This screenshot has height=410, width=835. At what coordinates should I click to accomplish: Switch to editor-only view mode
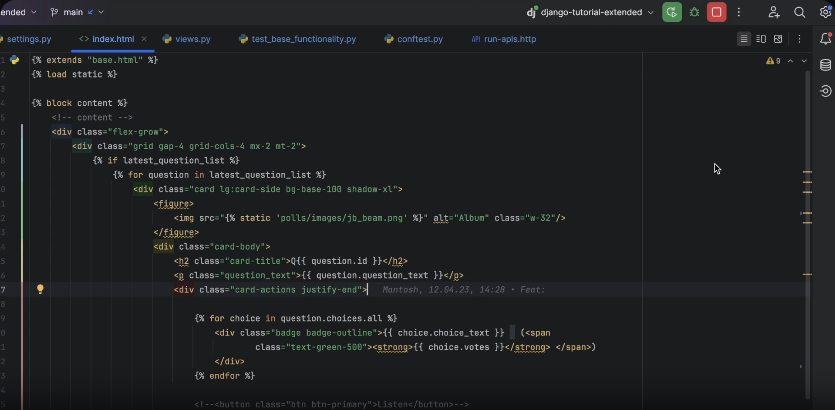(744, 39)
